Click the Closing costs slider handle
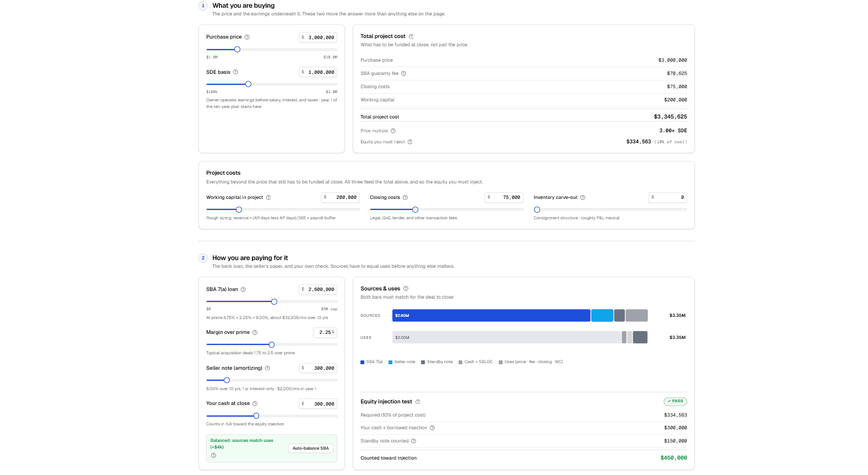Viewport: 868px width, 475px height. (415, 209)
